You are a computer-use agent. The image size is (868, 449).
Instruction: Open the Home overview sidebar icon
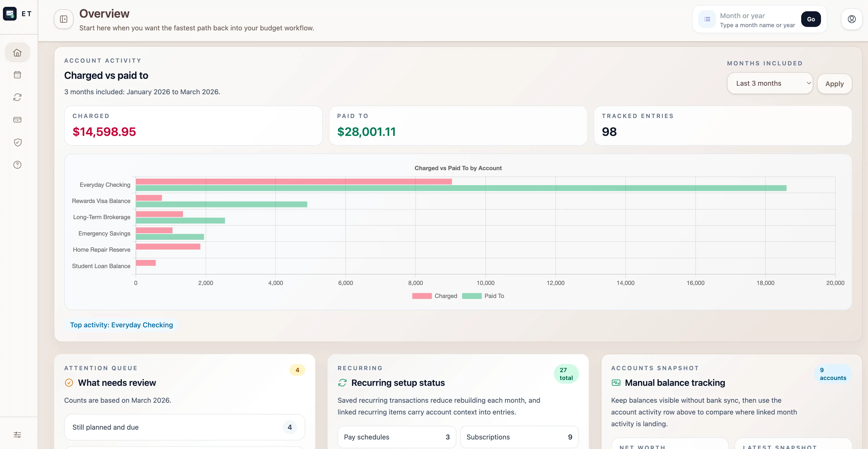17,53
